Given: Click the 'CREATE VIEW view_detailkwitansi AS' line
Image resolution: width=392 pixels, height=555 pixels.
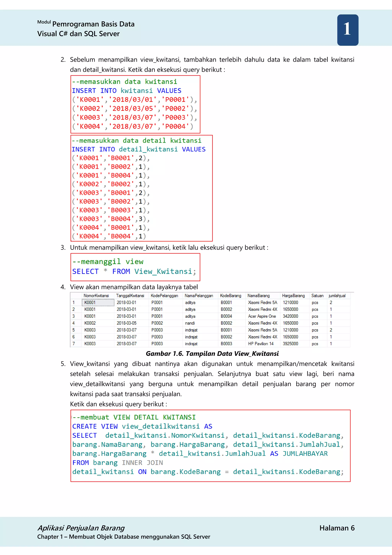Looking at the screenshot, I should point(142,426).
